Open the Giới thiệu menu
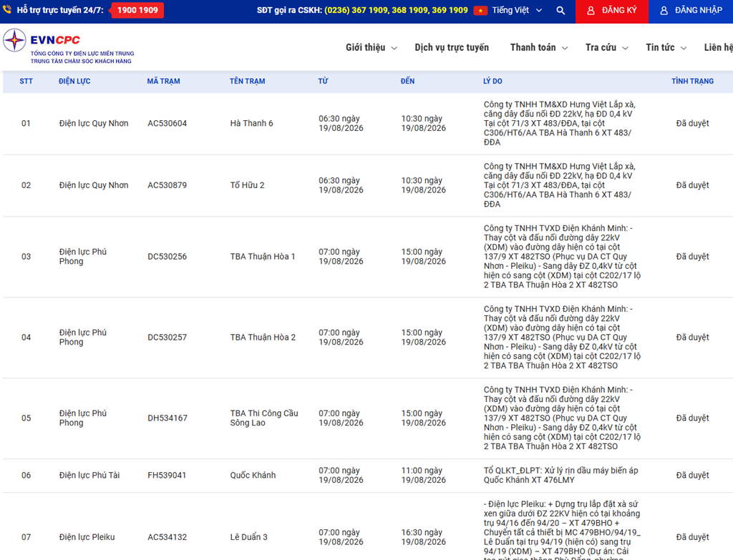This screenshot has width=733, height=560. pyautogui.click(x=366, y=47)
